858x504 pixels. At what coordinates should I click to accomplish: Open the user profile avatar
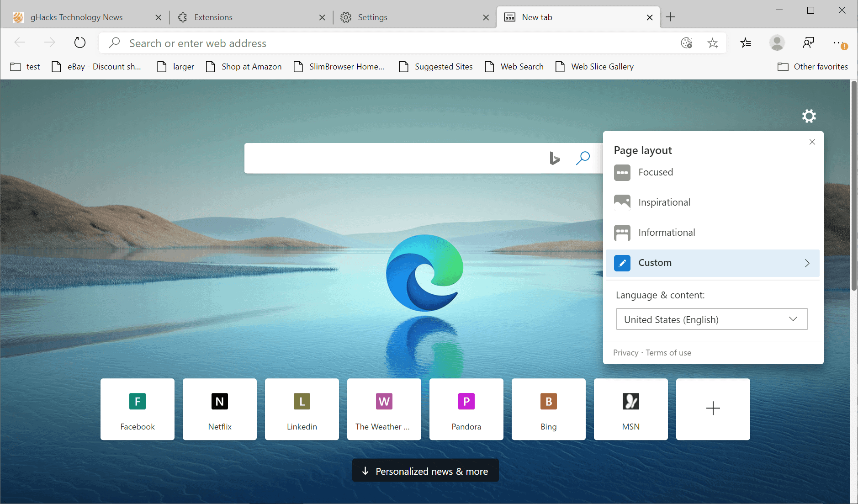[777, 43]
